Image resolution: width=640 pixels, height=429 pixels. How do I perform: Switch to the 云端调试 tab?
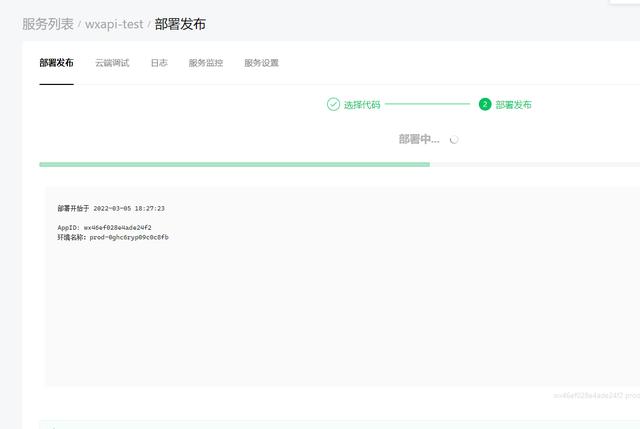click(112, 63)
